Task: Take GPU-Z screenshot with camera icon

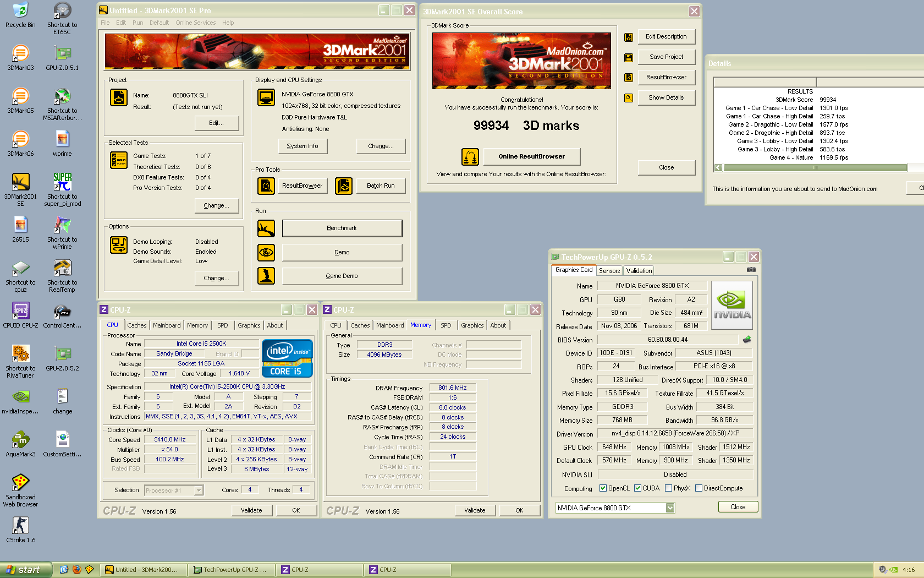Action: tap(751, 270)
